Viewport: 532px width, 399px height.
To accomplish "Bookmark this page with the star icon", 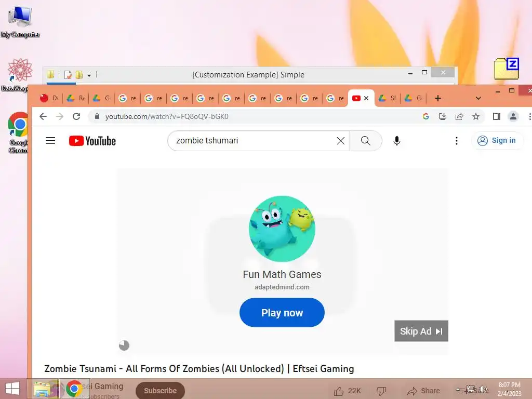I will 476,116.
